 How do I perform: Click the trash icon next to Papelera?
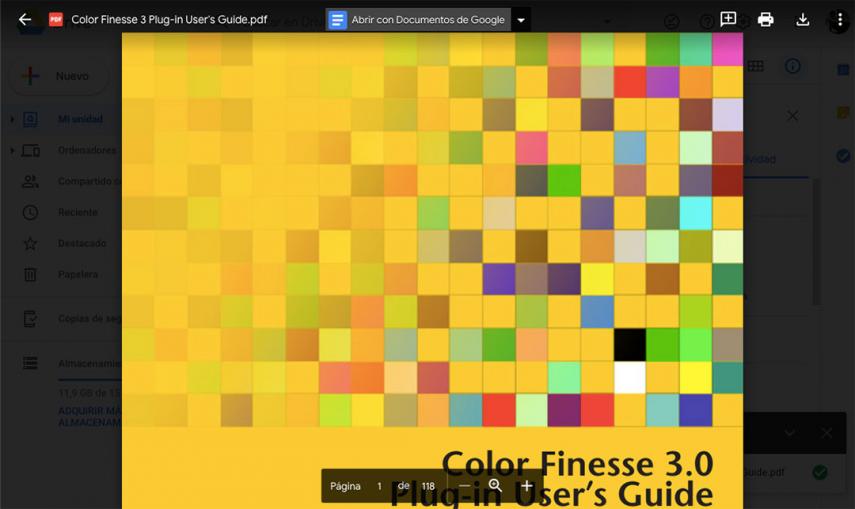pyautogui.click(x=30, y=274)
